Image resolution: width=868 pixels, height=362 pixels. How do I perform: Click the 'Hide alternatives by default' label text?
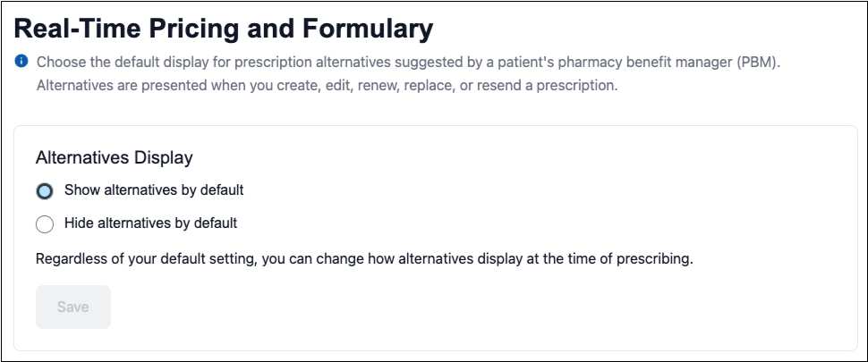click(x=150, y=223)
